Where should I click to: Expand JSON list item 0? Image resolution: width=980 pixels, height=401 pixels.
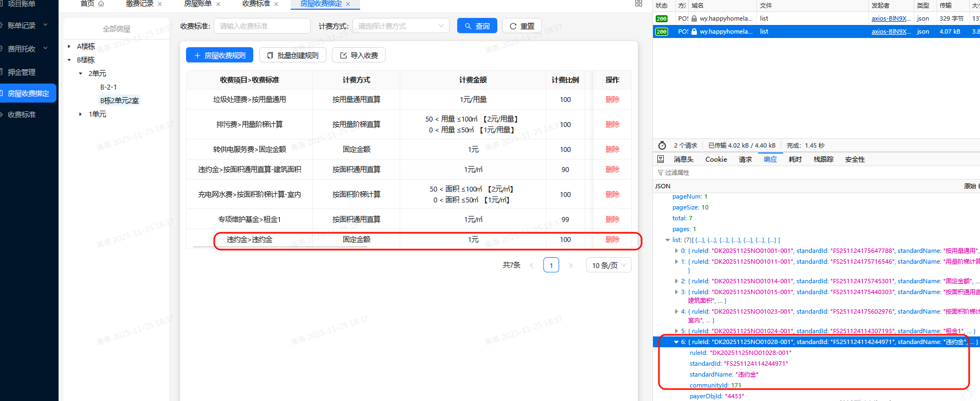point(676,251)
